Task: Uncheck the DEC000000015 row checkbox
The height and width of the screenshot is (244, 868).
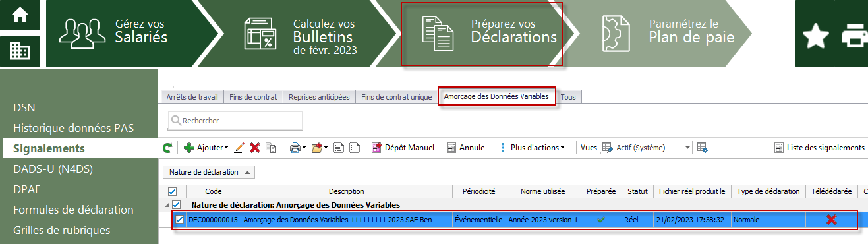Action: (180, 219)
